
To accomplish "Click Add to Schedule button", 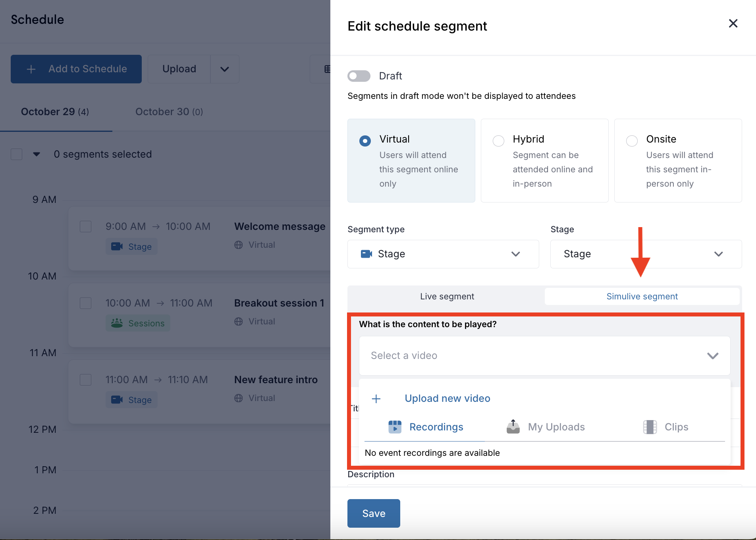I will [x=76, y=69].
